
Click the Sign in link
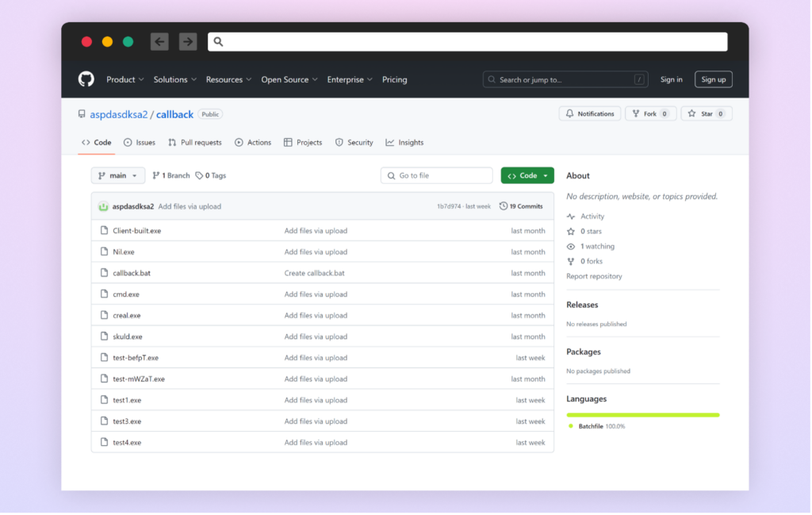pyautogui.click(x=671, y=80)
